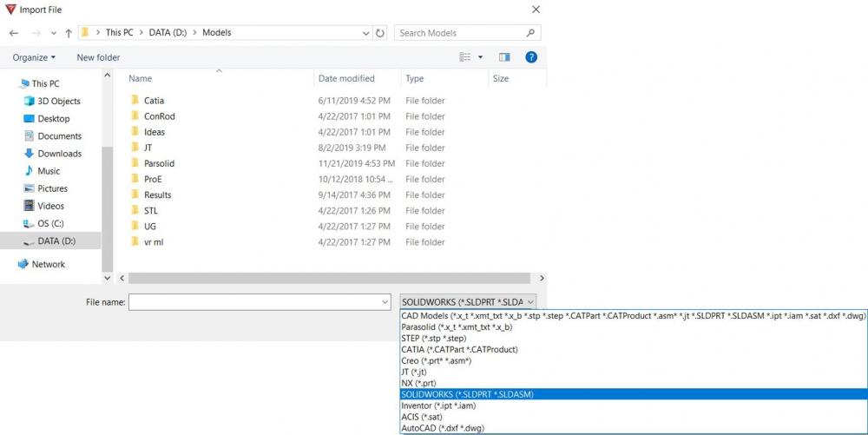Expand the address bar history dropdown
This screenshot has width=868, height=435.
coord(365,33)
